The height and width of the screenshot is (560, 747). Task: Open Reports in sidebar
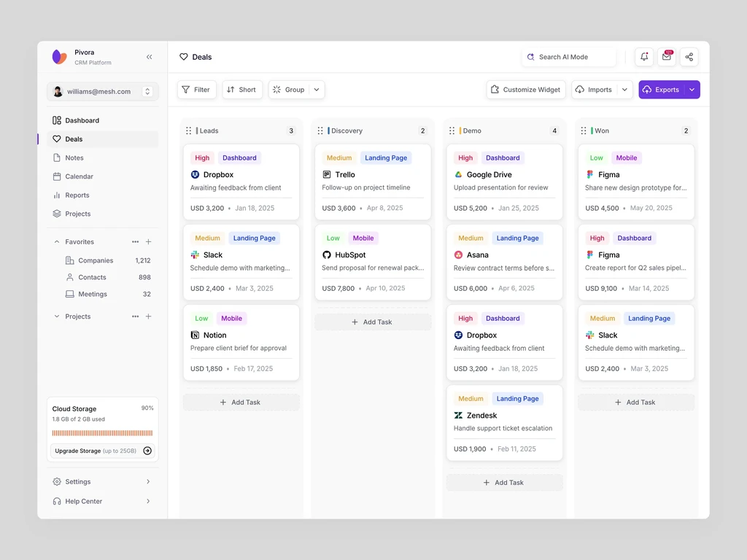click(102, 195)
